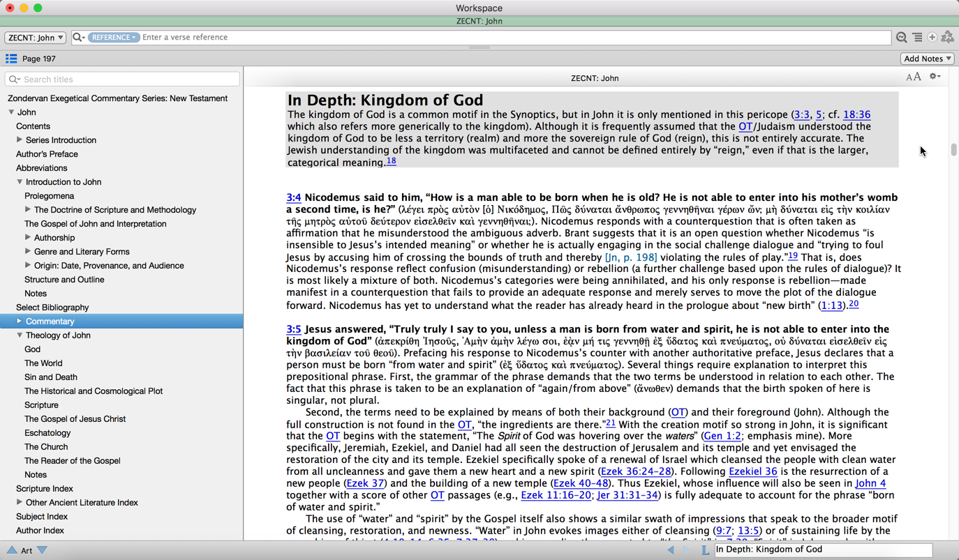The image size is (959, 560).
Task: Open the gear display settings menu
Action: 935,77
